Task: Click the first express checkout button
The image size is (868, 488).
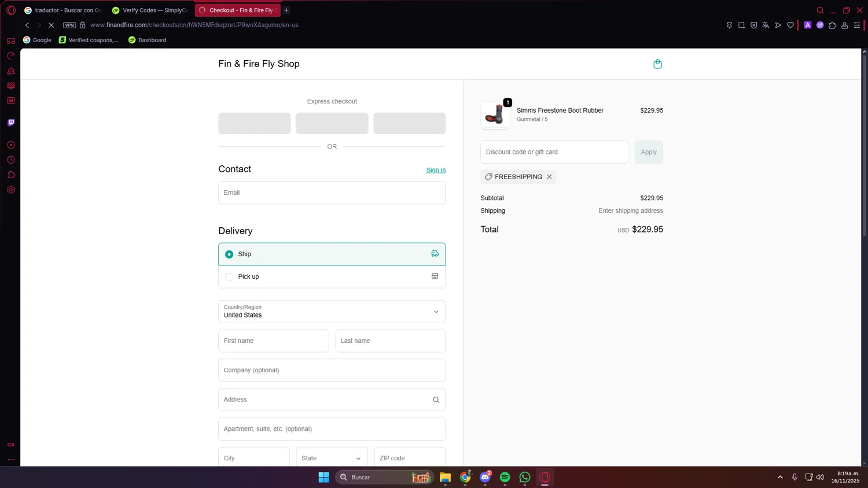Action: [254, 123]
